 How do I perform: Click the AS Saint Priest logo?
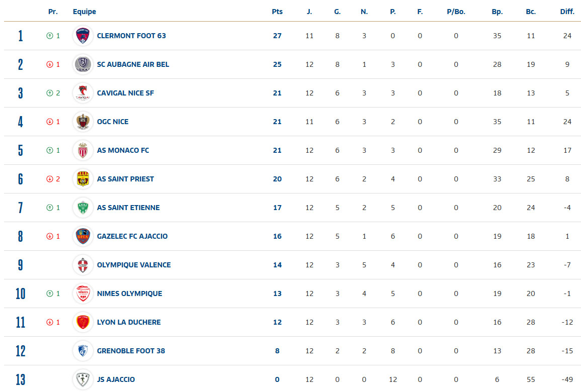(82, 179)
